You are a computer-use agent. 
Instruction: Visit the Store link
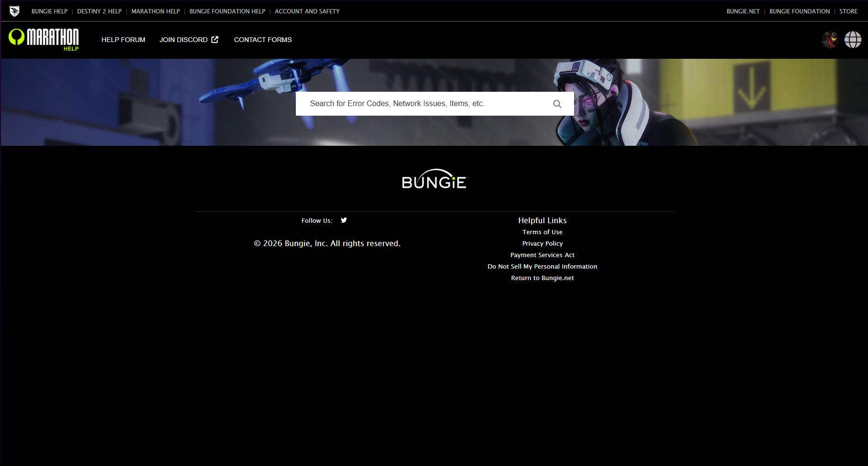pos(848,11)
